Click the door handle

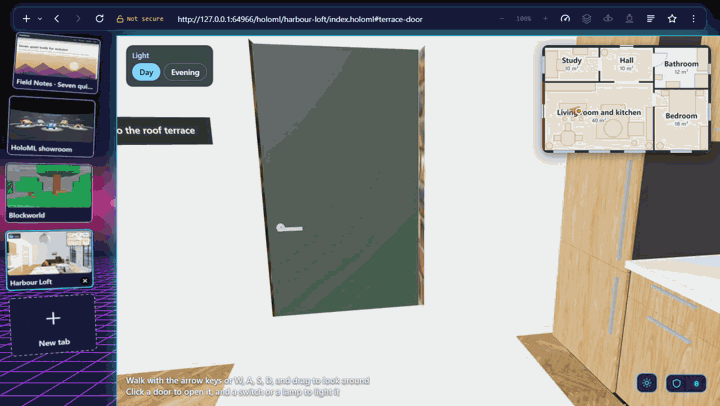289,228
